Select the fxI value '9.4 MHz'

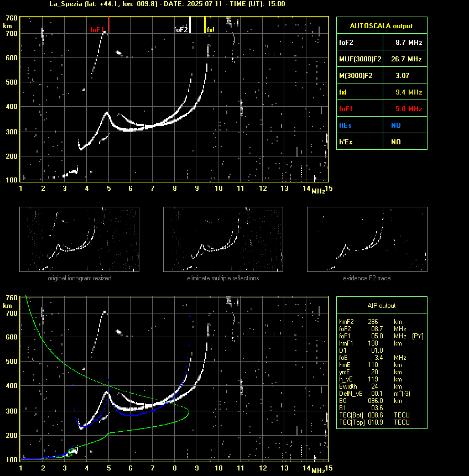pyautogui.click(x=409, y=92)
